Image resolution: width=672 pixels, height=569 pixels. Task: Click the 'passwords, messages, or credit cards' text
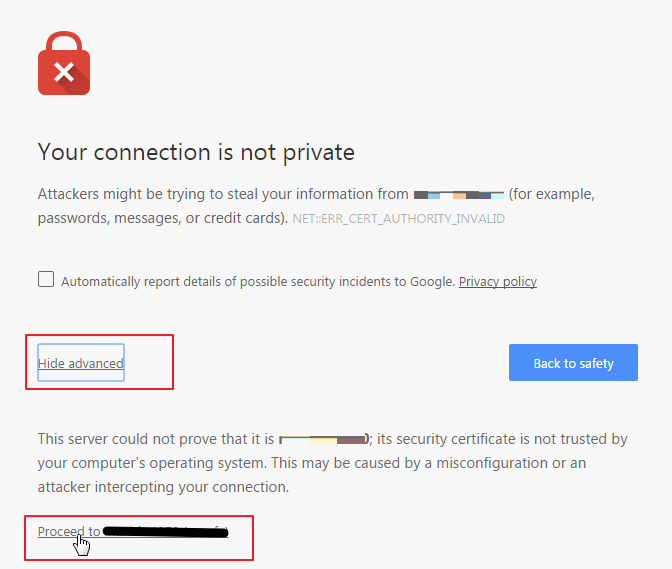[163, 219]
